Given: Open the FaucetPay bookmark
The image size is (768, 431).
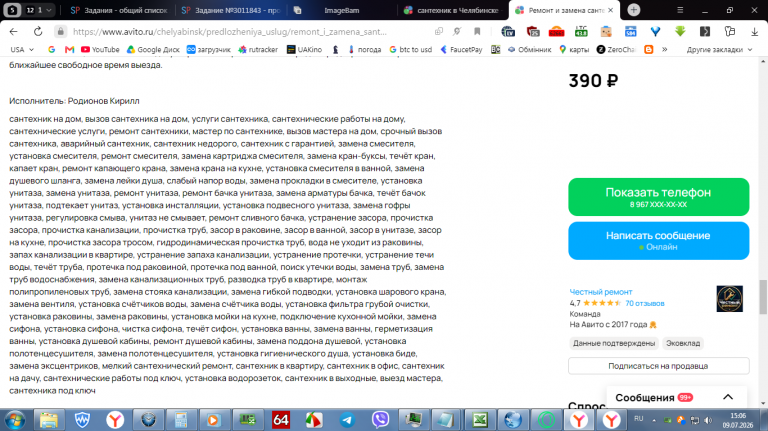Looking at the screenshot, I should point(461,49).
